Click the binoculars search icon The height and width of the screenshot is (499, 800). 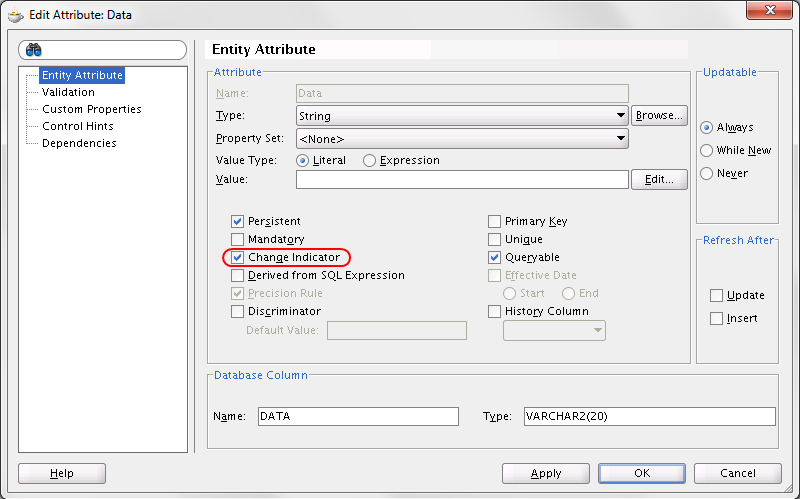pos(34,50)
